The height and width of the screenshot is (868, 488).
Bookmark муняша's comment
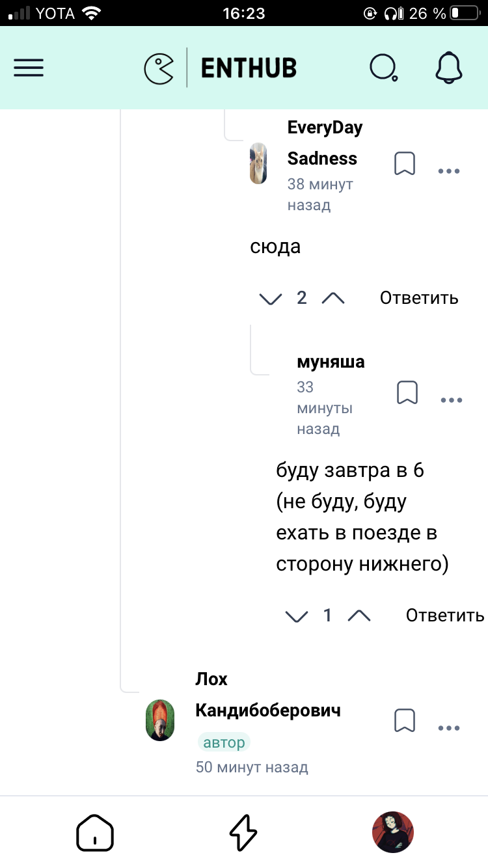click(407, 393)
